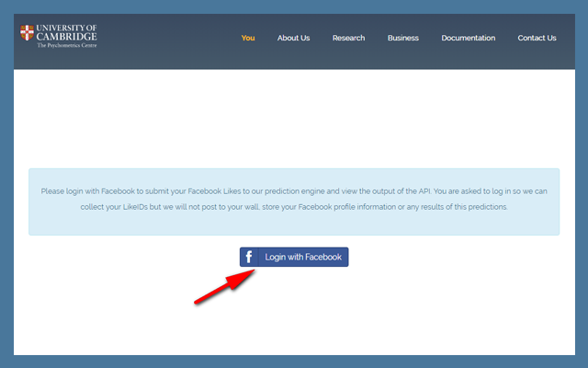
Task: Click the Login with Facebook button label
Action: [303, 257]
